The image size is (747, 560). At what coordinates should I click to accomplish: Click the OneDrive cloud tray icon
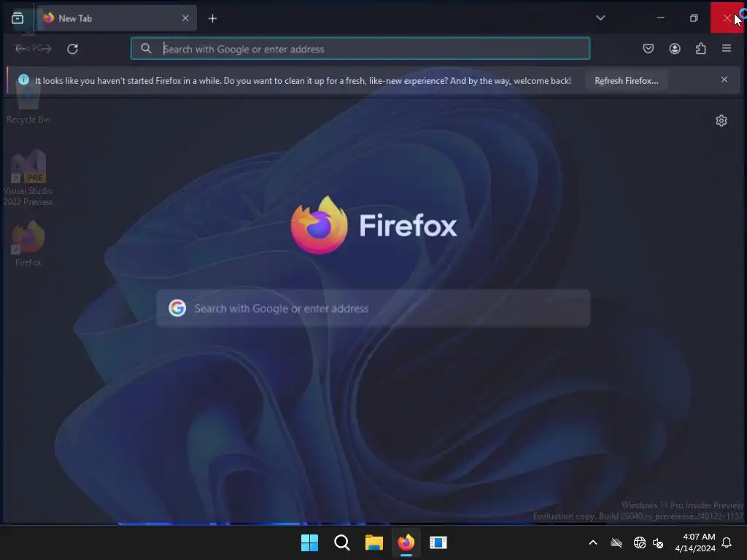point(616,542)
